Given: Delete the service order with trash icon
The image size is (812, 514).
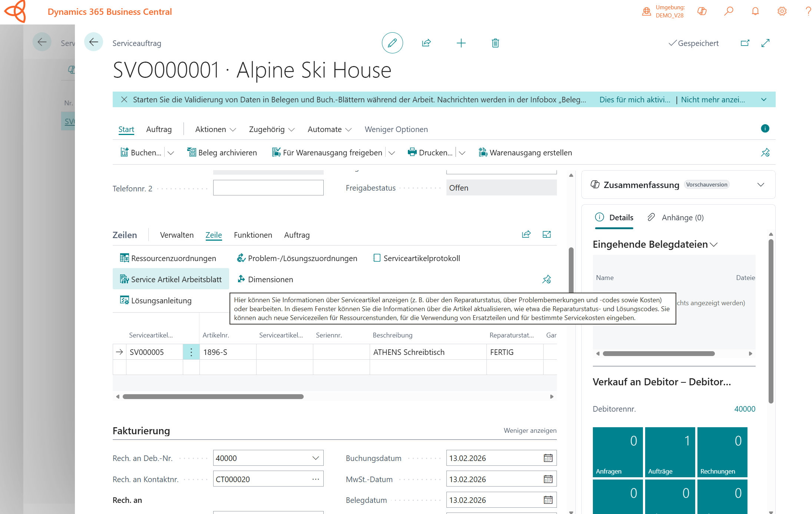Looking at the screenshot, I should [495, 43].
